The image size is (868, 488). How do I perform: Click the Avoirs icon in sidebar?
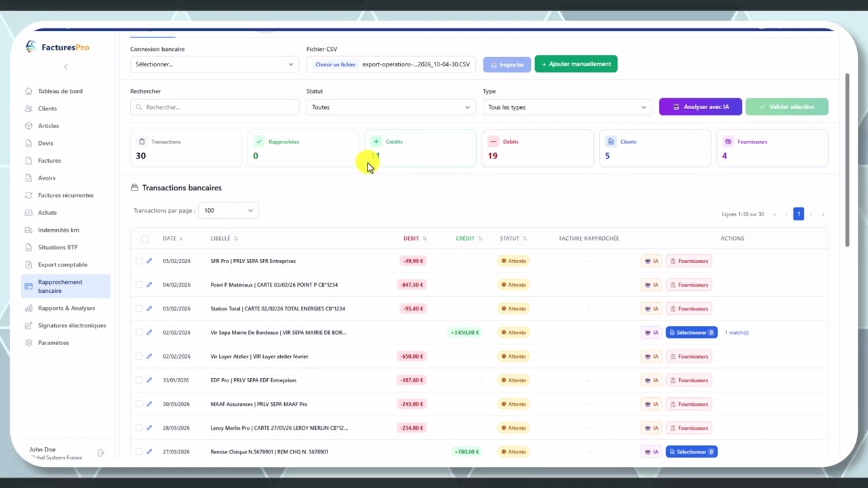click(28, 178)
